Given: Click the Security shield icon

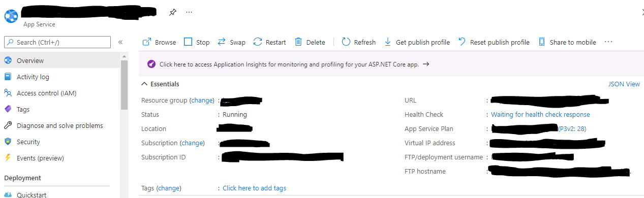Looking at the screenshot, I should click(x=8, y=142).
